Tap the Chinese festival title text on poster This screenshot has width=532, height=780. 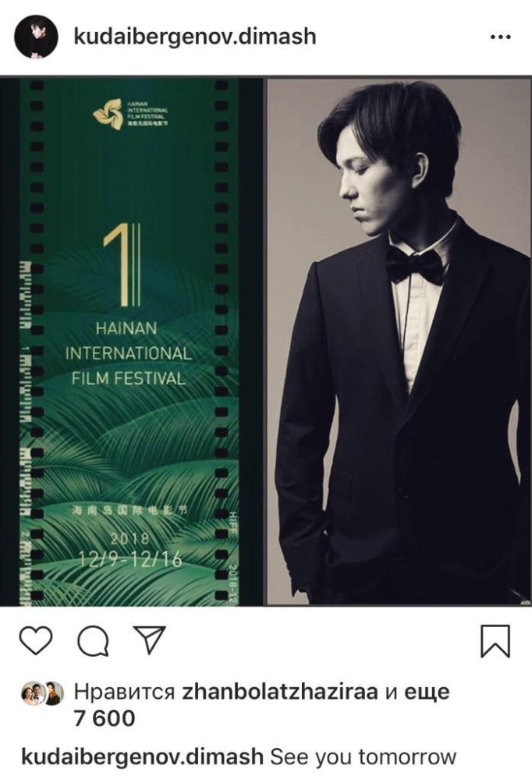[x=130, y=510]
